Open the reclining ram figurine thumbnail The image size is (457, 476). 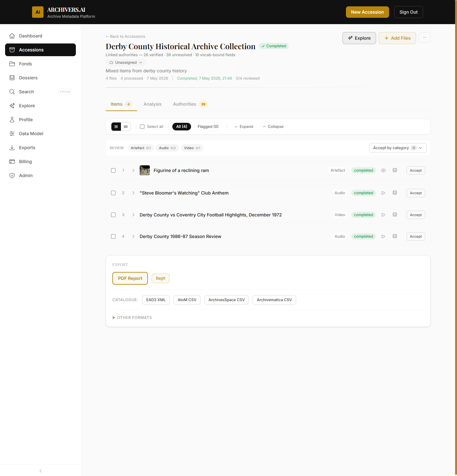tap(145, 170)
